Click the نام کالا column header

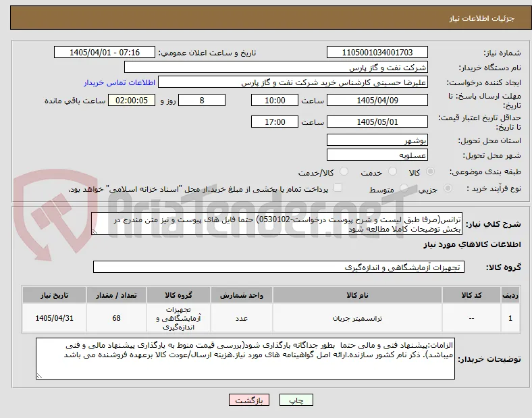357,295
